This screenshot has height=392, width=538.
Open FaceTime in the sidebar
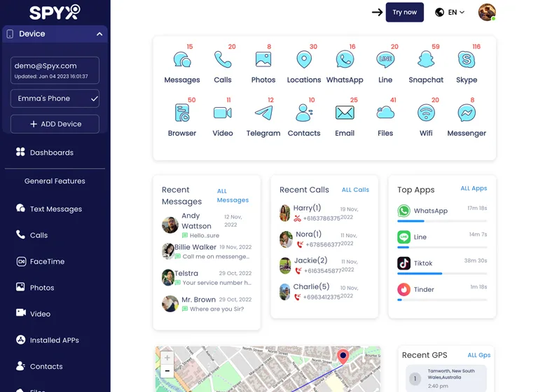(x=40, y=261)
